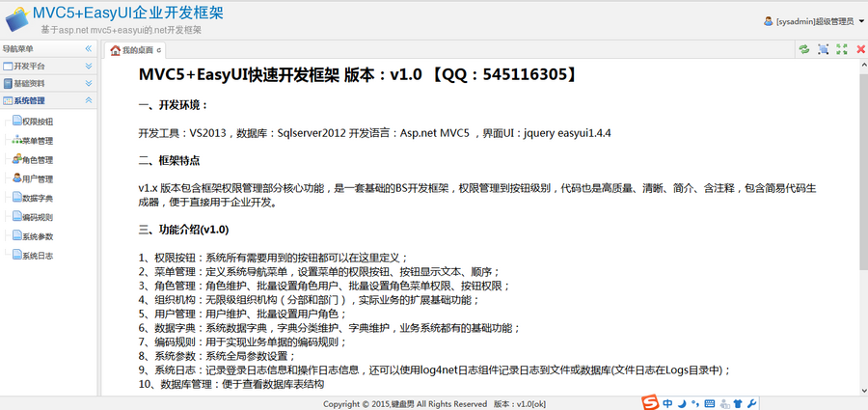Collapse the 导航菜单 side panel

(x=89, y=49)
